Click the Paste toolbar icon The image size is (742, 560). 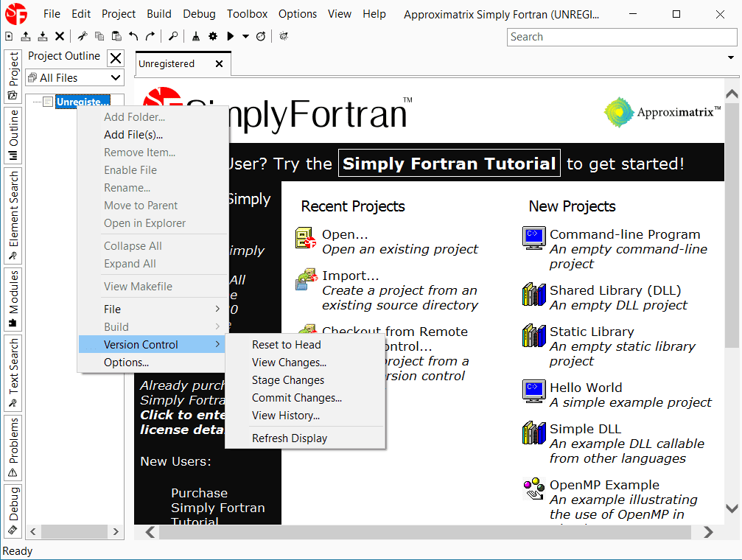[116, 36]
